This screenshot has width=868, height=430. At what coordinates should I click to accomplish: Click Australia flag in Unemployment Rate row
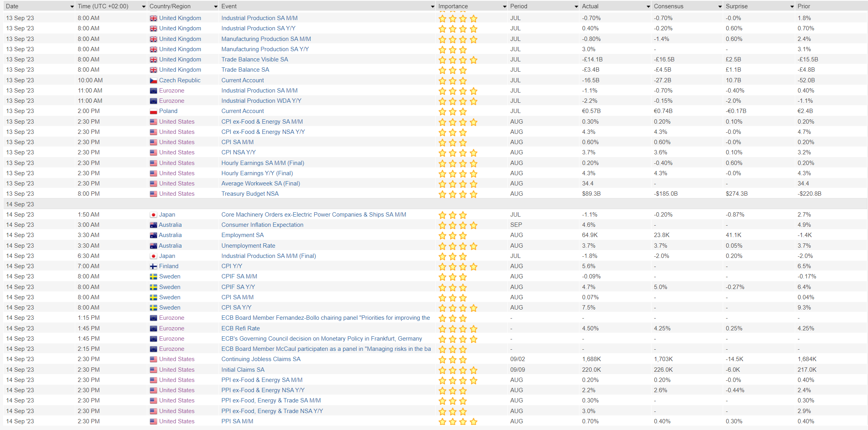153,246
